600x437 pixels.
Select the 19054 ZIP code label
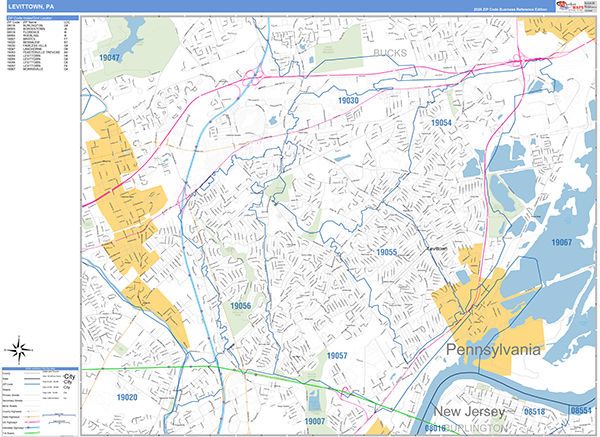(441, 123)
